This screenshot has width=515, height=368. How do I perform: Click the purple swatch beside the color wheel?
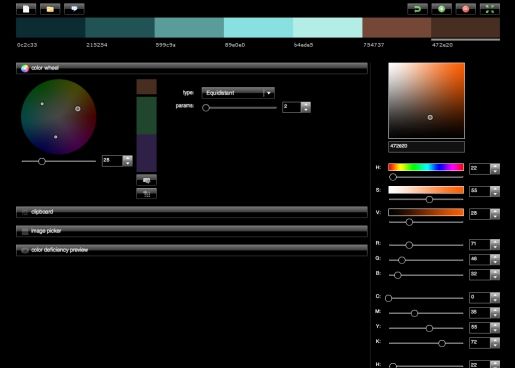[x=146, y=153]
